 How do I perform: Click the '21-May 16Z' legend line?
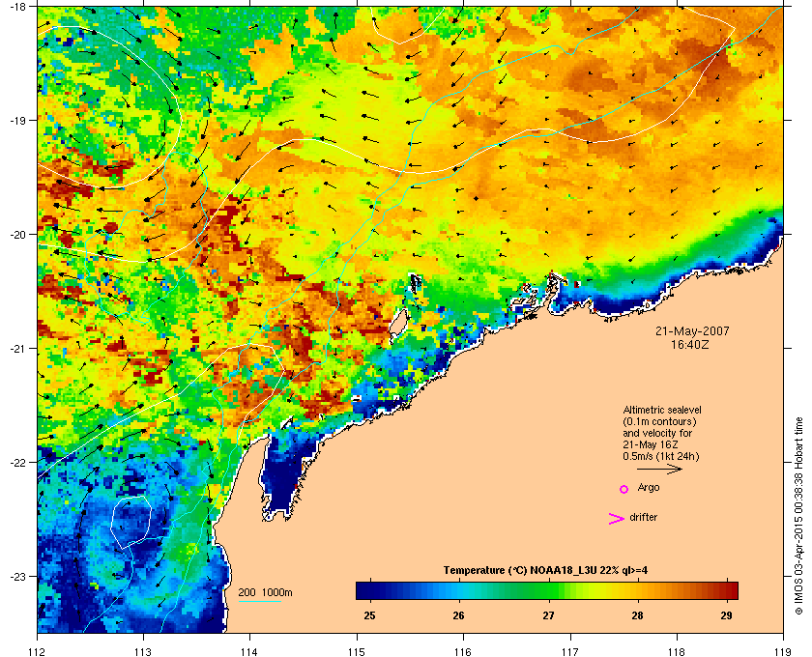651,444
